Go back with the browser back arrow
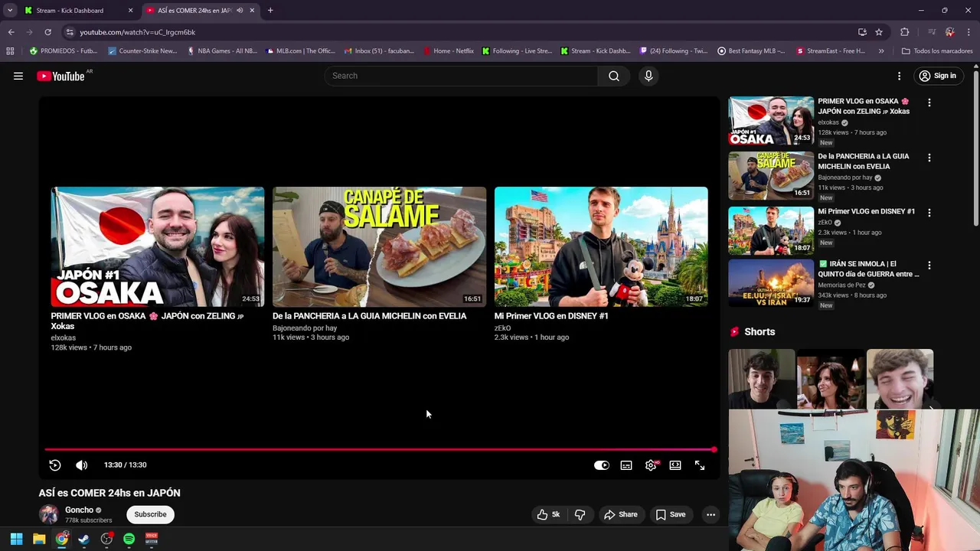Viewport: 980px width, 551px height. pos(11,32)
